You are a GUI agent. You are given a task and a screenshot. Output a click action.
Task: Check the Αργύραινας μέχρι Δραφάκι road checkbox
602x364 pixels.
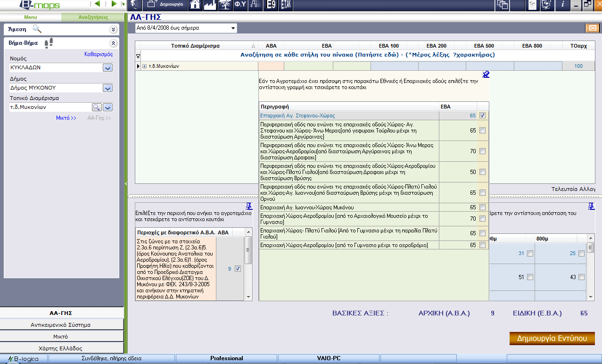click(x=482, y=151)
